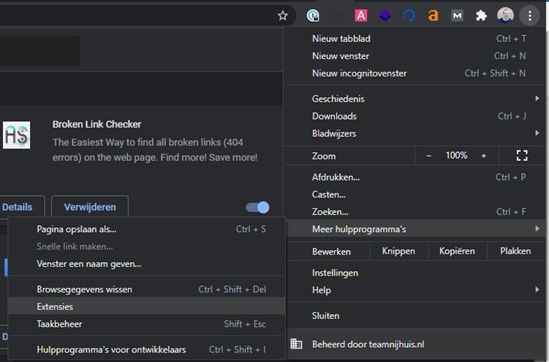The width and height of the screenshot is (549, 362).
Task: Open the puzzle piece extensions menu
Action: point(481,16)
